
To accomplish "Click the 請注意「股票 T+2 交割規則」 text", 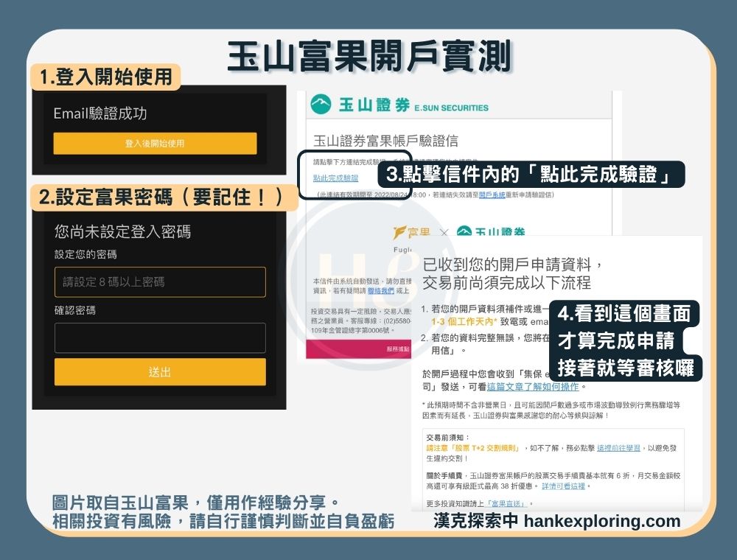I will tap(473, 448).
